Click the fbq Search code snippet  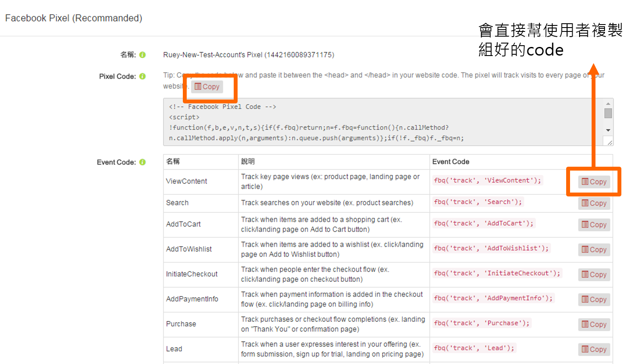478,202
